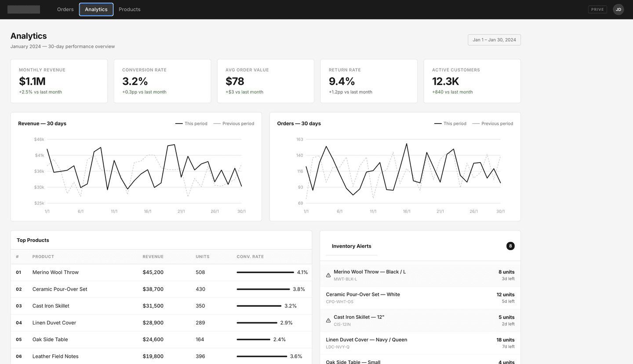Toggle the Previous period legend on Orders chart
Image resolution: width=633 pixels, height=364 pixels.
coord(493,124)
